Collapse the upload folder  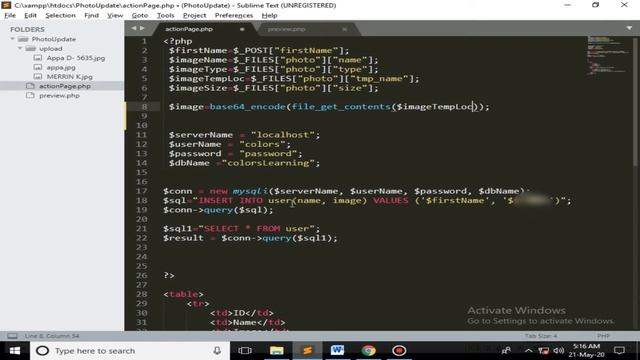20,49
